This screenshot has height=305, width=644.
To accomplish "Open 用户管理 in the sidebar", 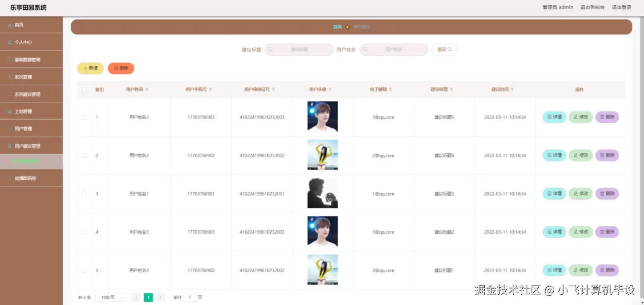I will (x=31, y=128).
